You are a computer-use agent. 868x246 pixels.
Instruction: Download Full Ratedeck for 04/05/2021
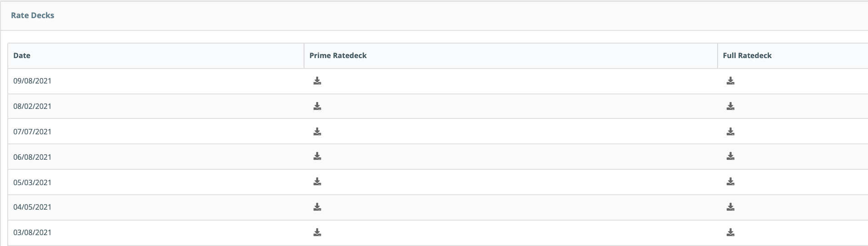pyautogui.click(x=730, y=207)
